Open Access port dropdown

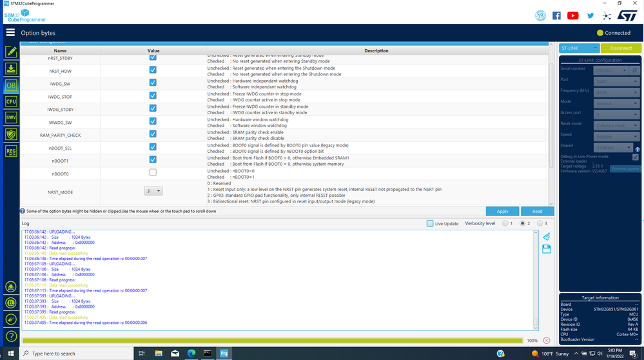point(616,115)
